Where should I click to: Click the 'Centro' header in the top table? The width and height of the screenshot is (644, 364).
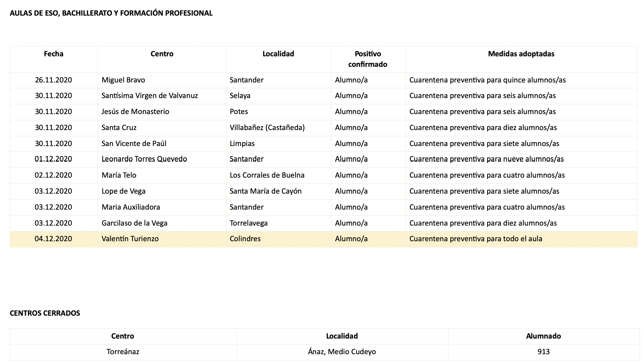point(162,54)
